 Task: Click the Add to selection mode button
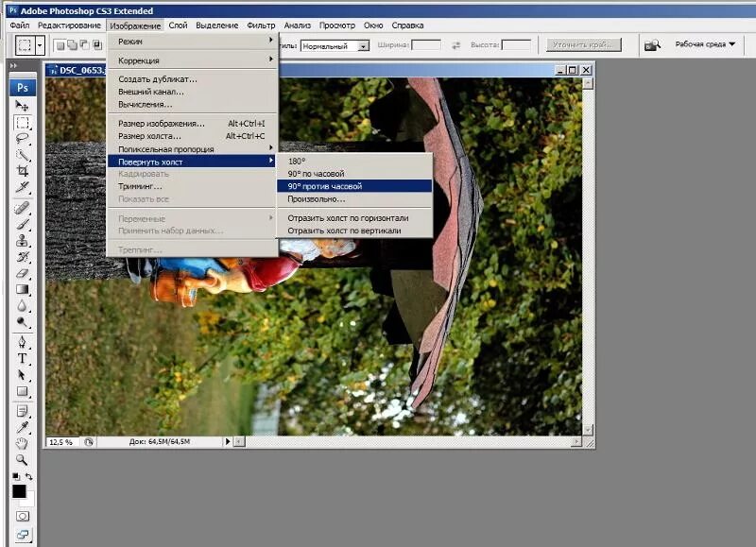point(73,44)
